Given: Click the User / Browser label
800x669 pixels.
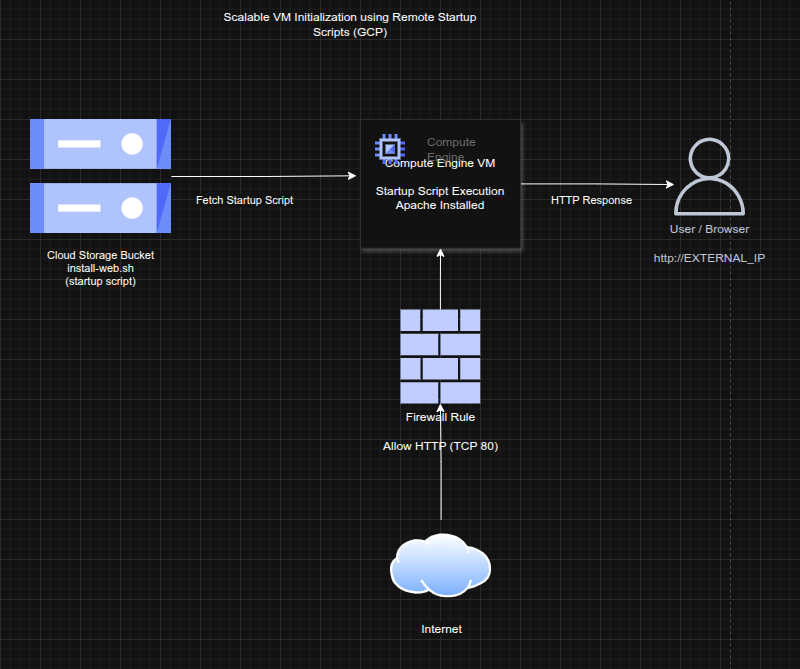Looking at the screenshot, I should (x=709, y=229).
